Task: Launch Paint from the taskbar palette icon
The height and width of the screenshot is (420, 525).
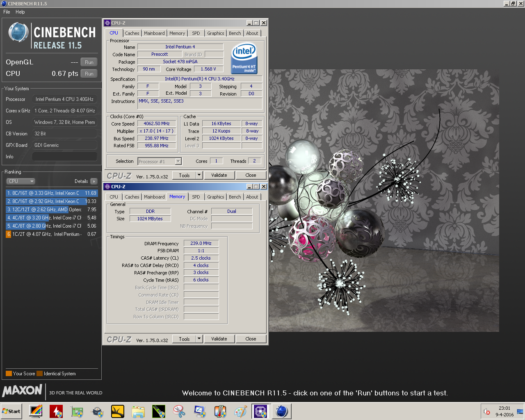Action: point(241,411)
